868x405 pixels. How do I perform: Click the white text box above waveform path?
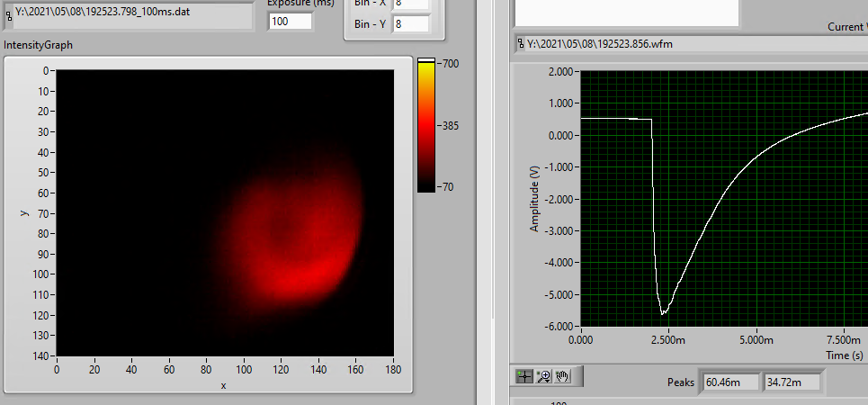tap(627, 13)
